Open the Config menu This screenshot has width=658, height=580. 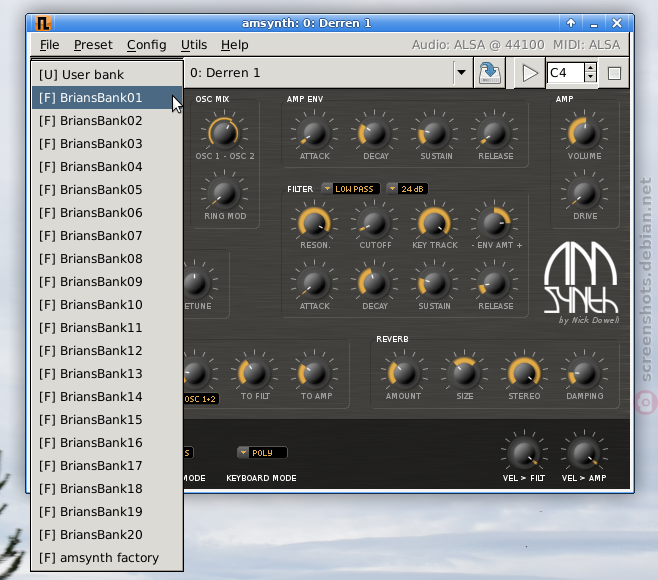click(146, 44)
